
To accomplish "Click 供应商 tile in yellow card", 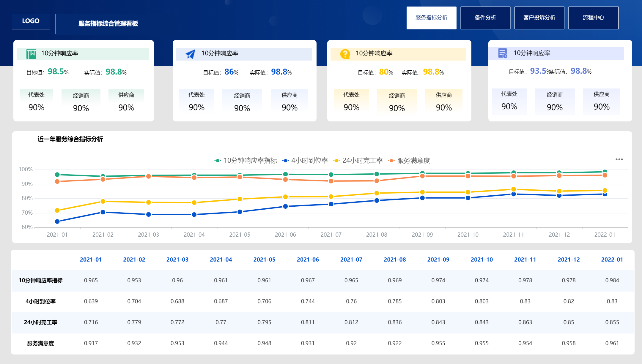I will tap(443, 101).
